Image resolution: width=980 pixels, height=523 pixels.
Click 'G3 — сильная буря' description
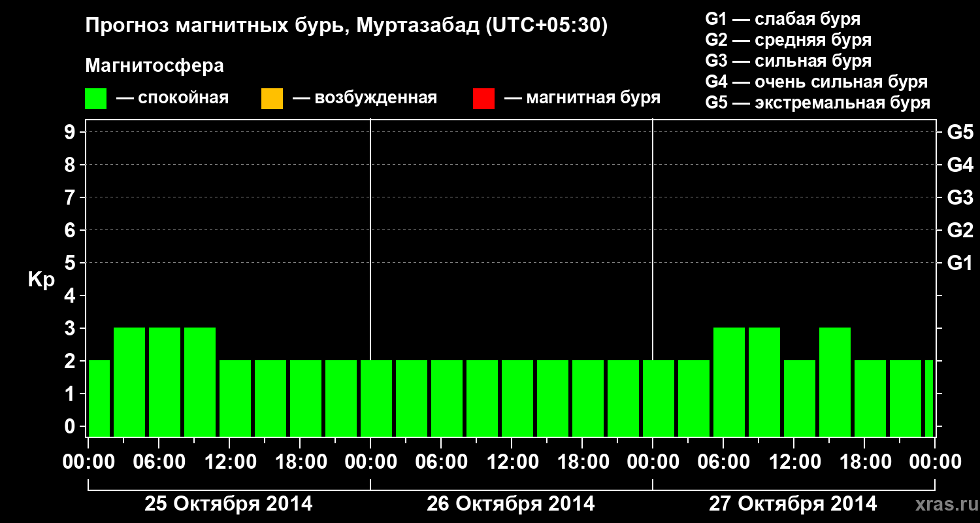[788, 61]
